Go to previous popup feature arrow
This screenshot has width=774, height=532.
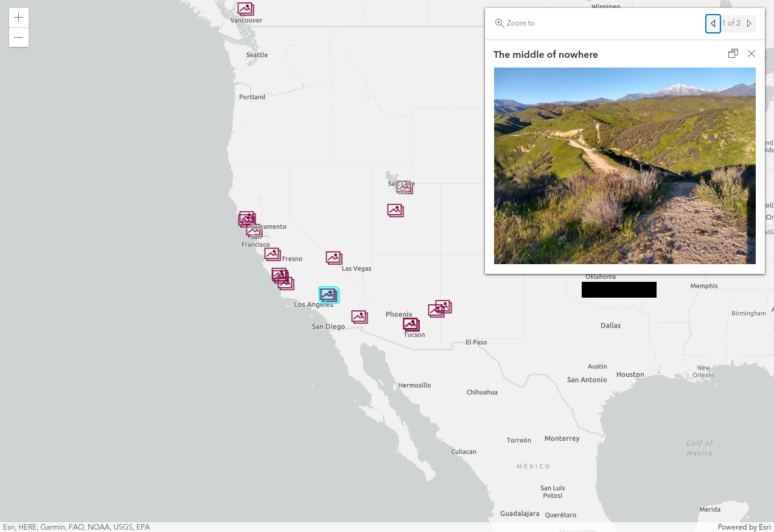pos(713,24)
